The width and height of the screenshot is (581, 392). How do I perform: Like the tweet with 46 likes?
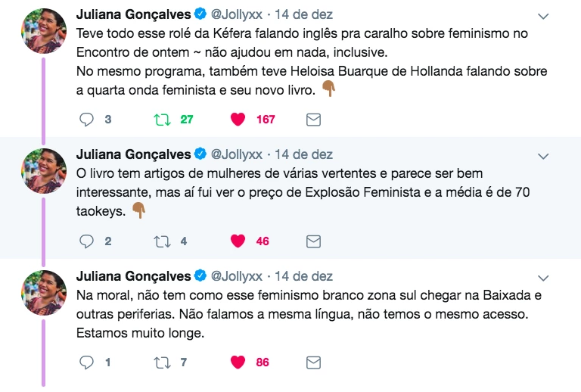(x=238, y=241)
